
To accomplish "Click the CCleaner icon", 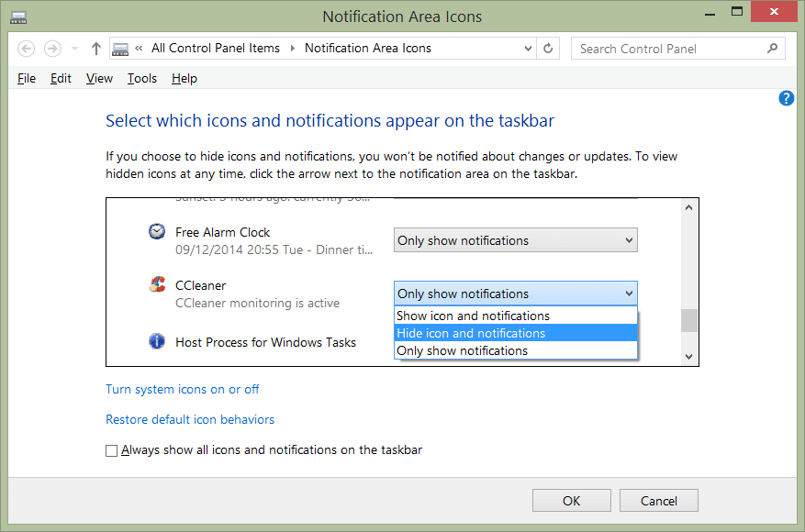I will [x=157, y=283].
